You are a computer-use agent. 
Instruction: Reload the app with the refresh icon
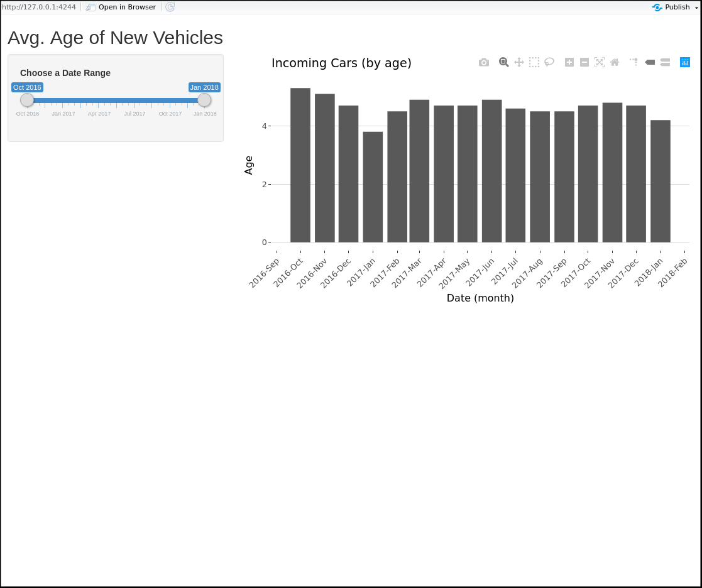coord(170,8)
